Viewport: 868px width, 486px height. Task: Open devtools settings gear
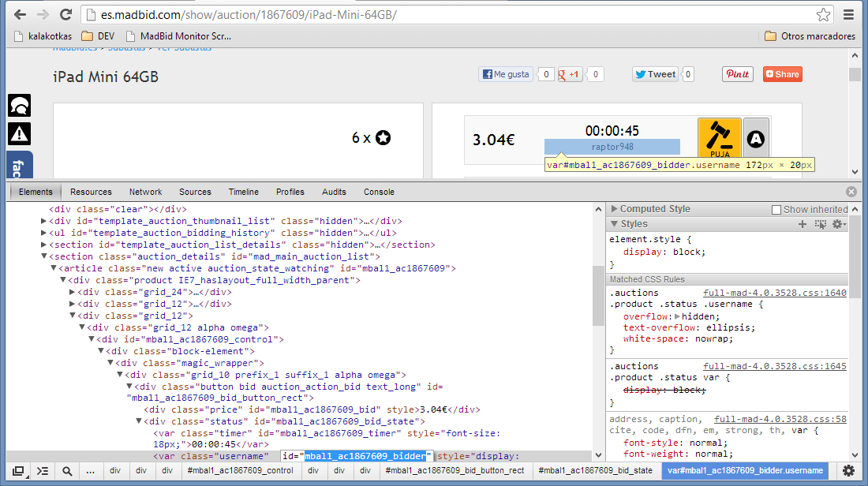point(848,470)
